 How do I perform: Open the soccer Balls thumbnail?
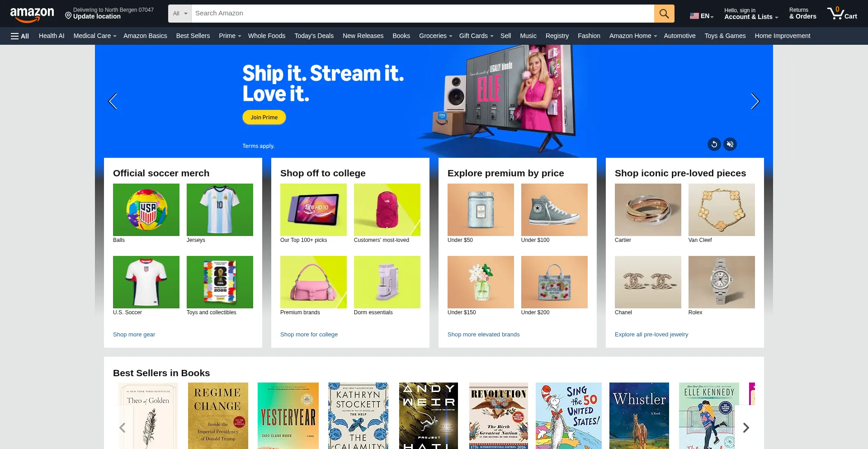[146, 210]
